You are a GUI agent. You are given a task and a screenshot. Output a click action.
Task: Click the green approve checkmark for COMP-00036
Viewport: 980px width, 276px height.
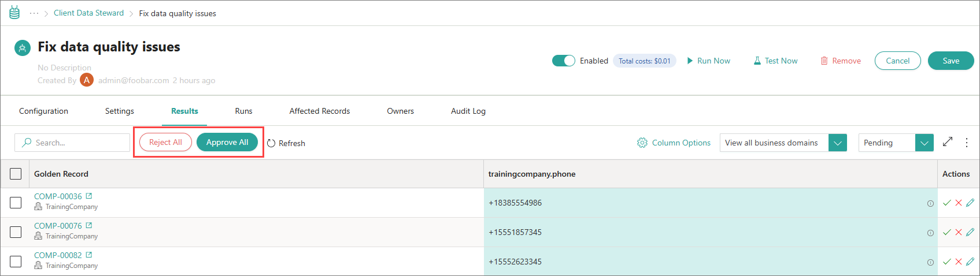(x=946, y=203)
